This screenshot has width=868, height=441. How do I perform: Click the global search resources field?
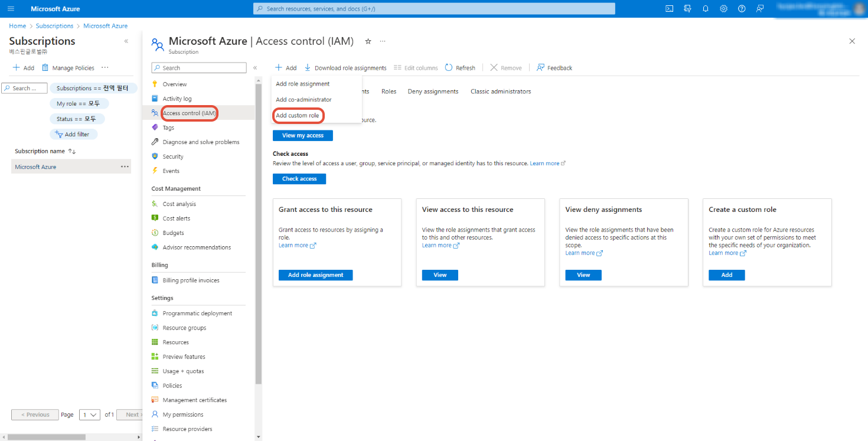point(434,9)
